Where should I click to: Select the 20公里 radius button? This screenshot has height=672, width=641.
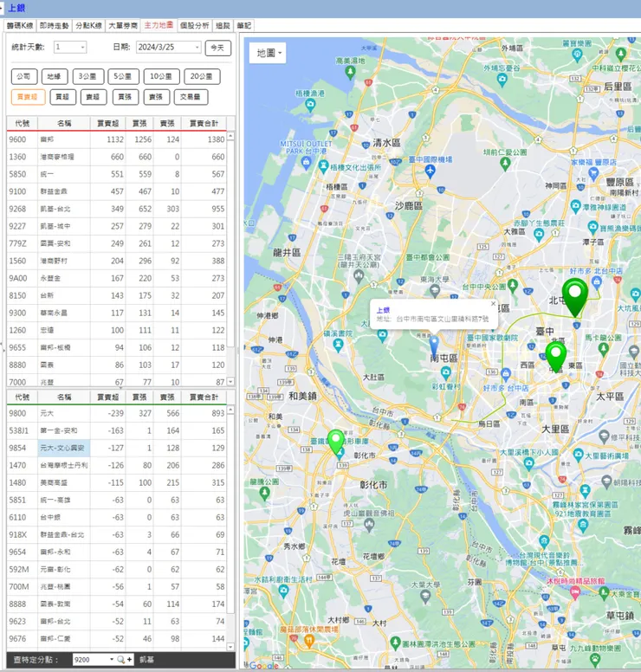point(202,76)
